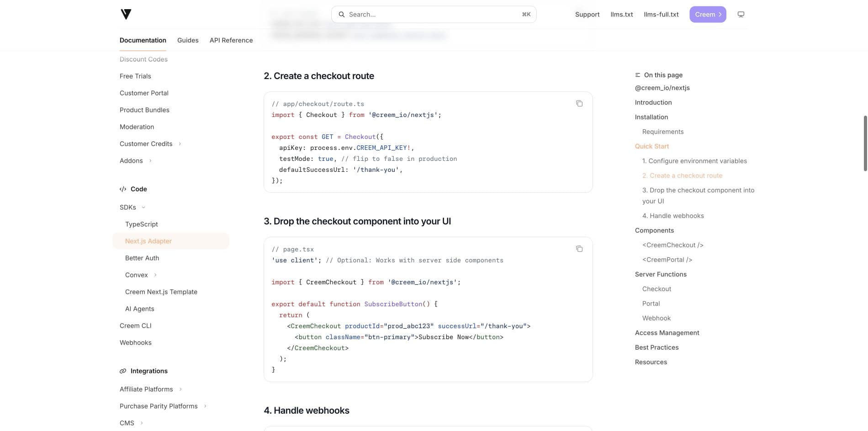Expand the Addons section

pyautogui.click(x=136, y=161)
